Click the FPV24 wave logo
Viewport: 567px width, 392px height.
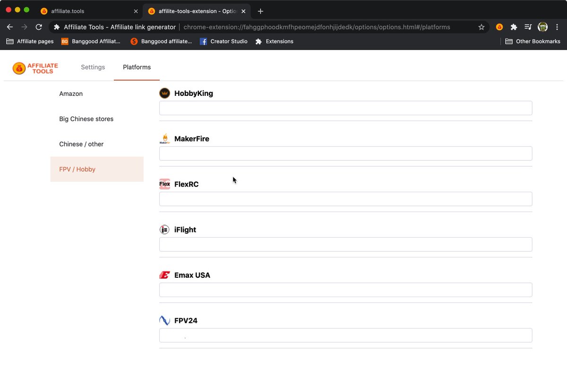coord(164,320)
